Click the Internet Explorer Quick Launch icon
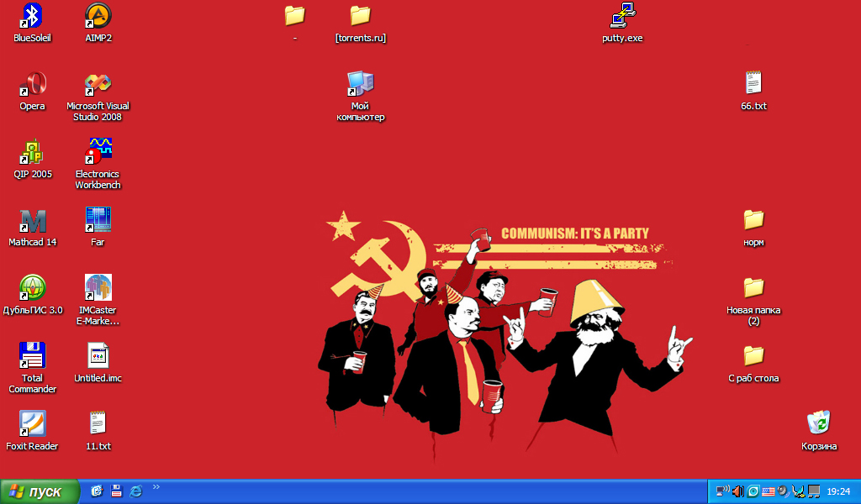The height and width of the screenshot is (504, 861). point(136,491)
